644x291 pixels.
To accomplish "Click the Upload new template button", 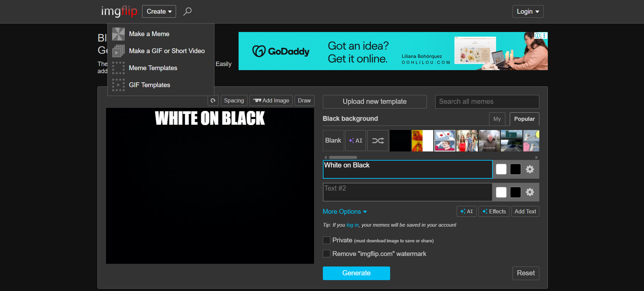I will pos(375,102).
